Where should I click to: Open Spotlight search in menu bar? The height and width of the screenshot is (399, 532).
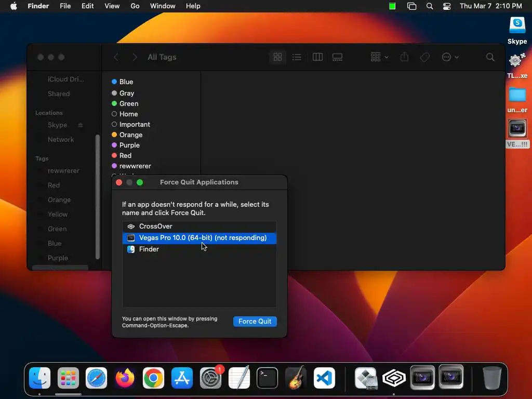pos(430,6)
